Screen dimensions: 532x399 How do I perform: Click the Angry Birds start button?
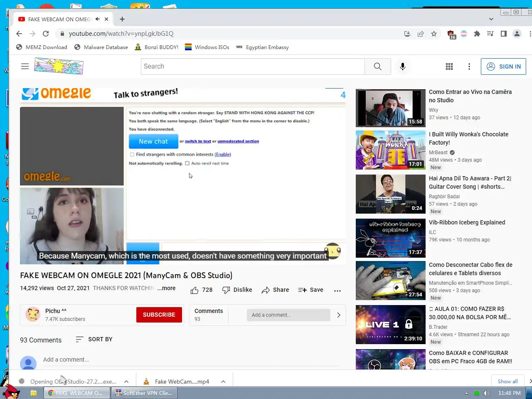coord(10,392)
